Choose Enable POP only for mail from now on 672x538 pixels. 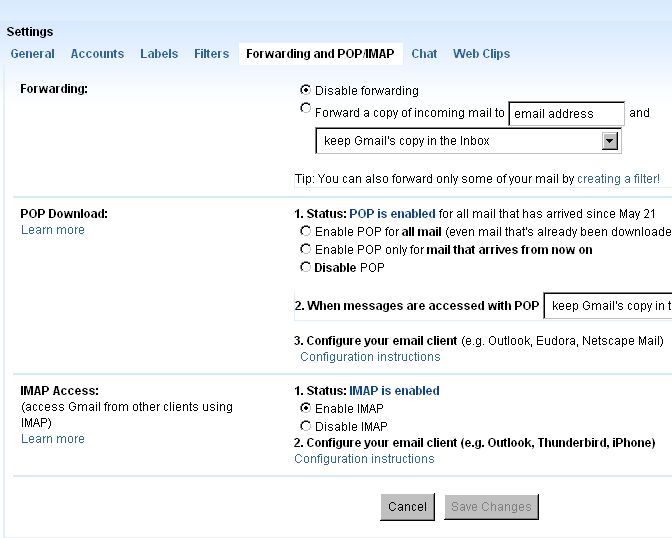305,249
